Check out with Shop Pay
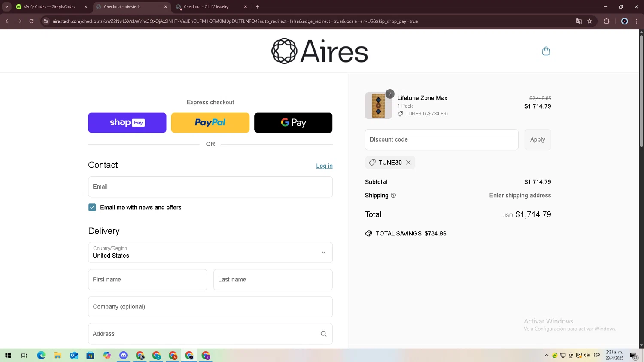Screen dimensions: 644x362 pos(127,123)
